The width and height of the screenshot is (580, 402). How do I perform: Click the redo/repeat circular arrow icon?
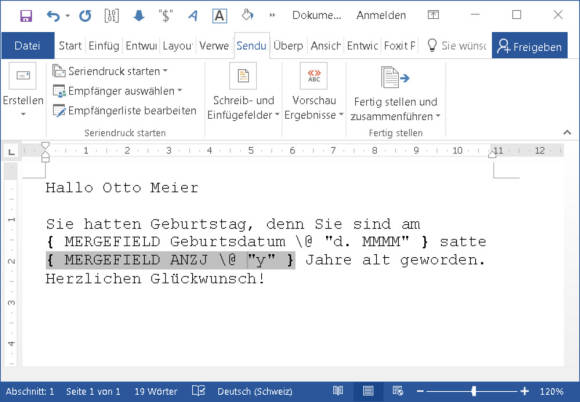[x=85, y=16]
